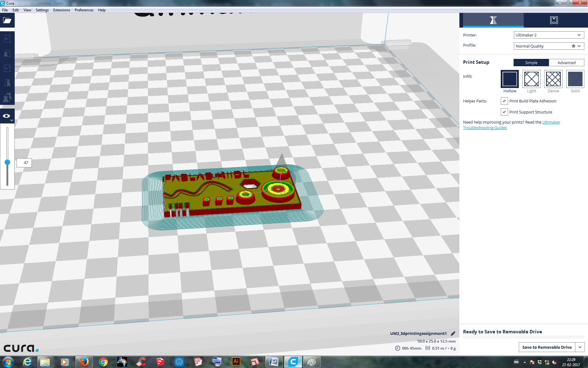Click Save to Removable Drive button
588x368 pixels.
(x=547, y=347)
